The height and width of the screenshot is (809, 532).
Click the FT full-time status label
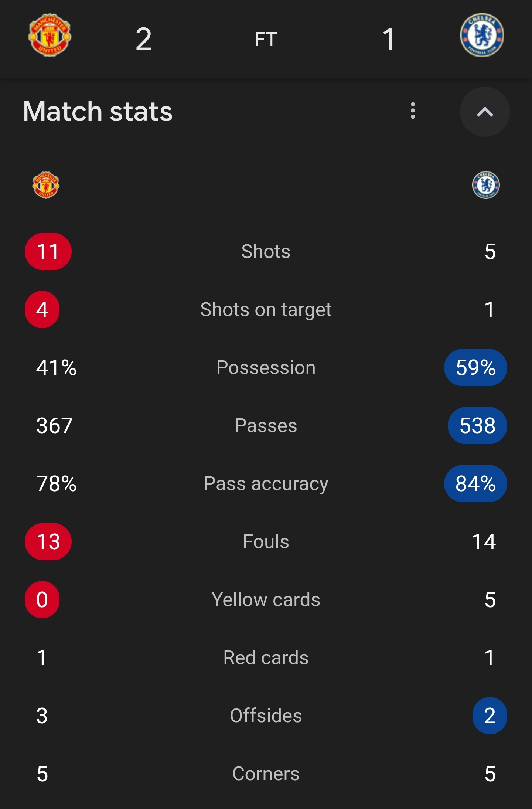click(x=266, y=39)
